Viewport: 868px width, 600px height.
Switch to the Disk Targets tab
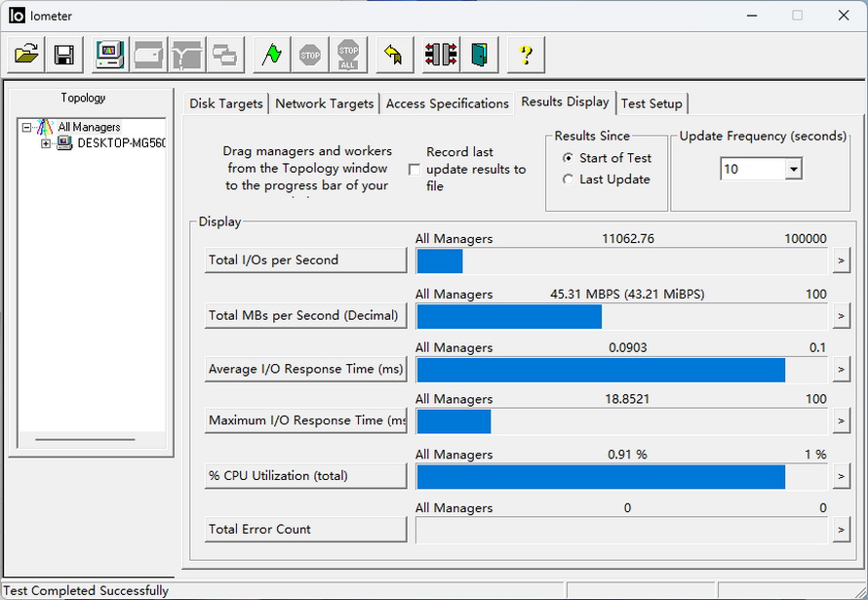[226, 103]
